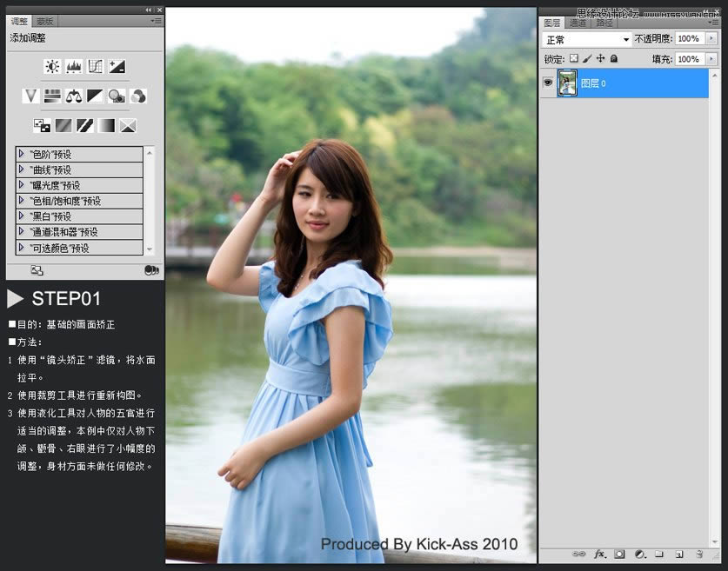This screenshot has width=728, height=571.
Task: Click the Link Layers chain icon
Action: pyautogui.click(x=578, y=554)
